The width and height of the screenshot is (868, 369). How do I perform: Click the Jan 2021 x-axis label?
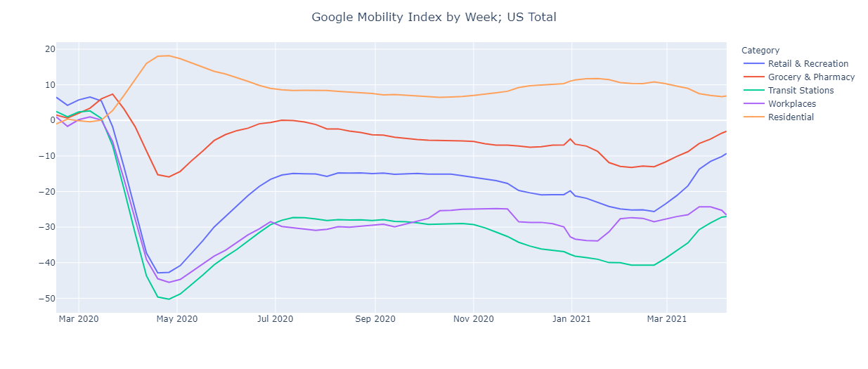(x=571, y=319)
